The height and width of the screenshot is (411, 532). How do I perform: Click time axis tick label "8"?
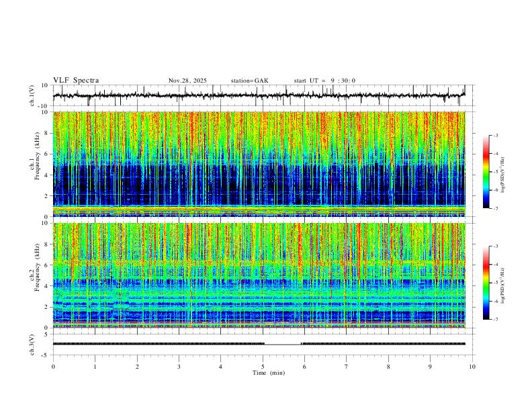tap(388, 367)
